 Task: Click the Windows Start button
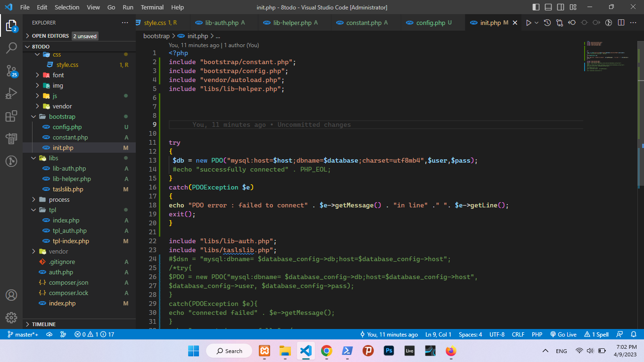pyautogui.click(x=193, y=351)
